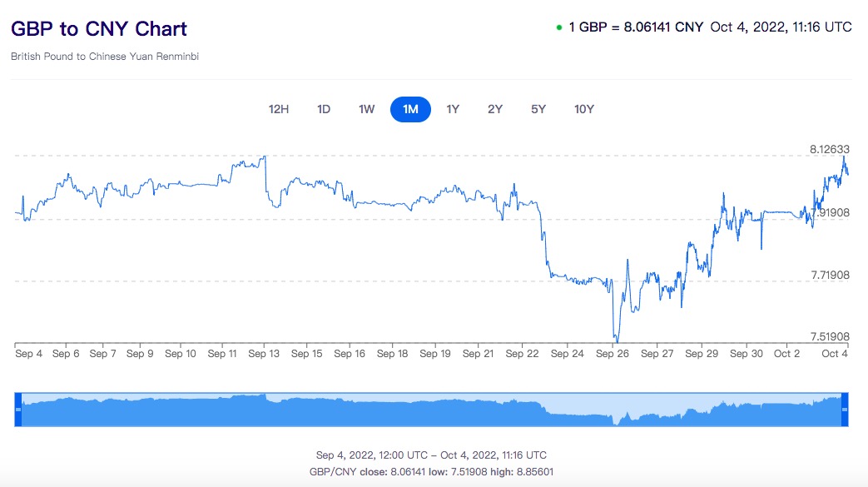
Task: Click the left handle of the range navigator
Action: (x=18, y=410)
